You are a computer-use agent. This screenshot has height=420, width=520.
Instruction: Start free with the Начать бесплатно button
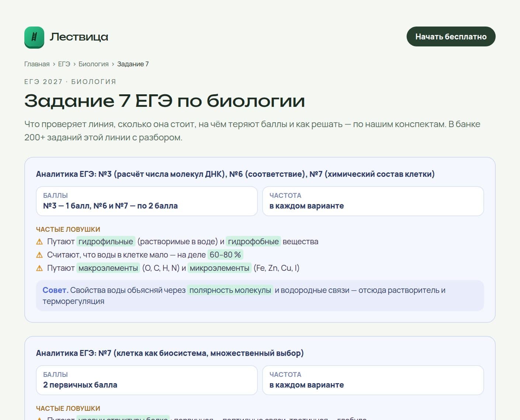pyautogui.click(x=451, y=36)
